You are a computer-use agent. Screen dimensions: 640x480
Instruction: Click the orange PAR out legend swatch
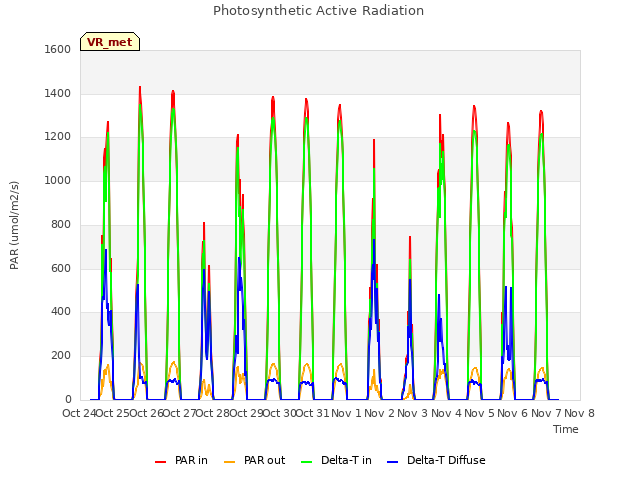point(230,462)
